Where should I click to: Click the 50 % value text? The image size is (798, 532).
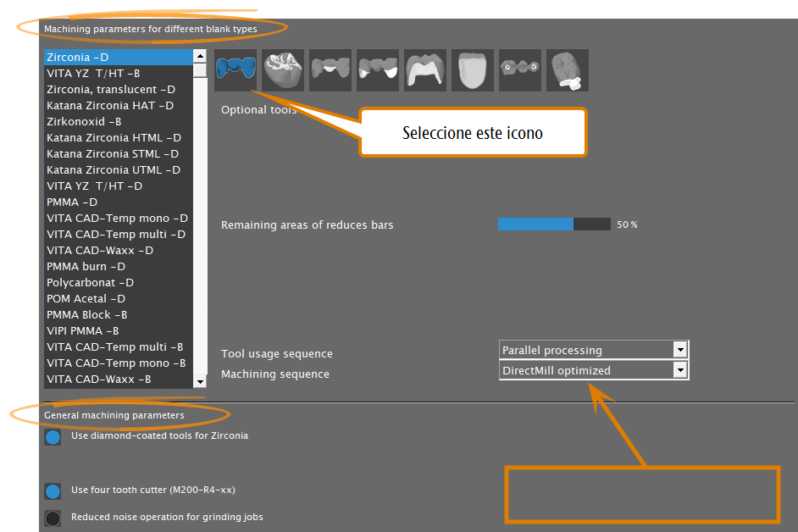click(627, 224)
